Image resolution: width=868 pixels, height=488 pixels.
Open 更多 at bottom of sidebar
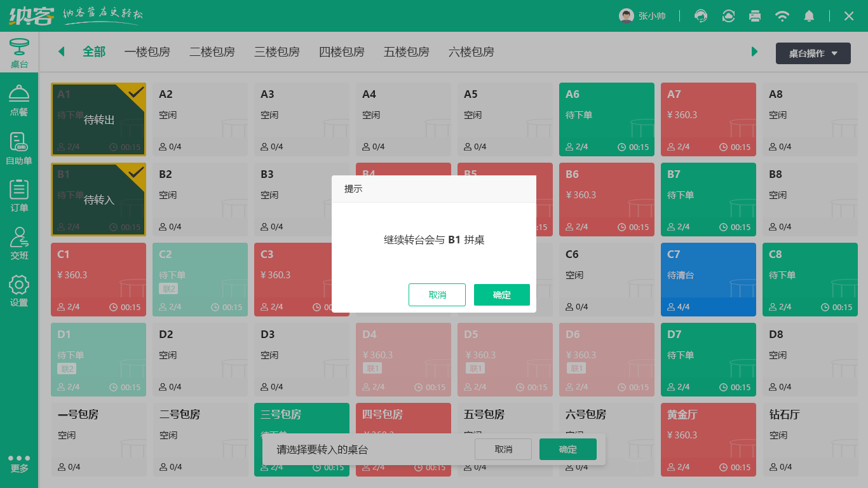tap(19, 463)
